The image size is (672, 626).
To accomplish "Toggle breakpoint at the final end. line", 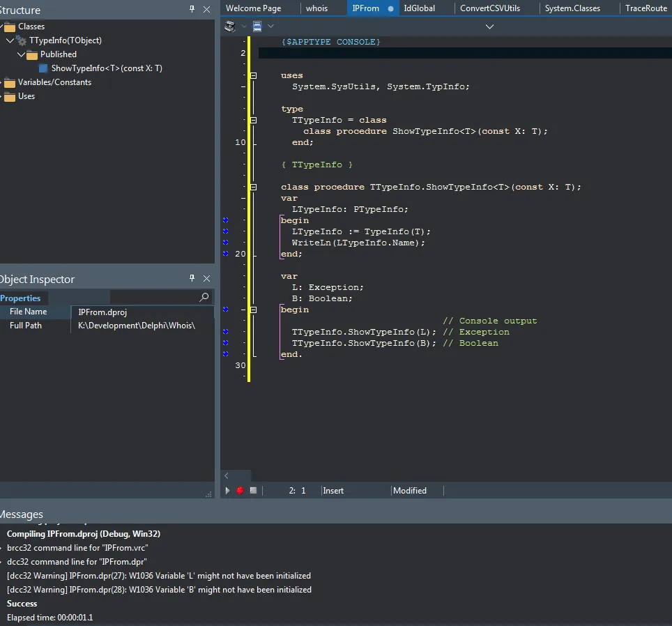I will click(x=225, y=354).
